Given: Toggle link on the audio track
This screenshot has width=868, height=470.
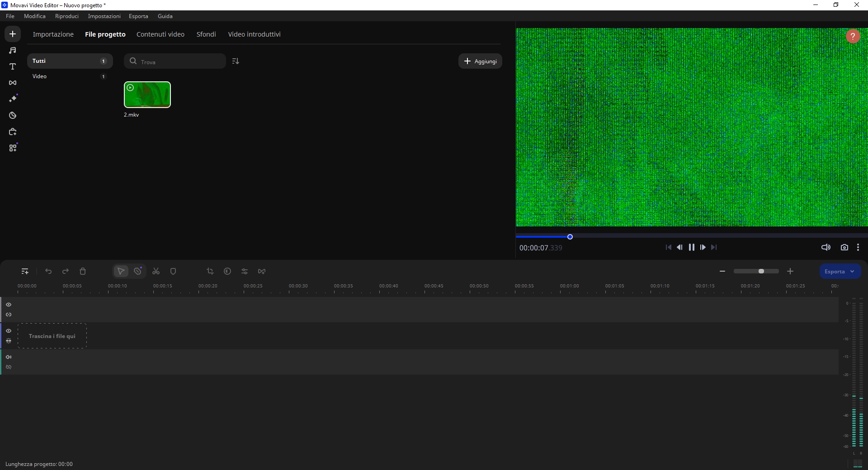Looking at the screenshot, I should [9, 367].
